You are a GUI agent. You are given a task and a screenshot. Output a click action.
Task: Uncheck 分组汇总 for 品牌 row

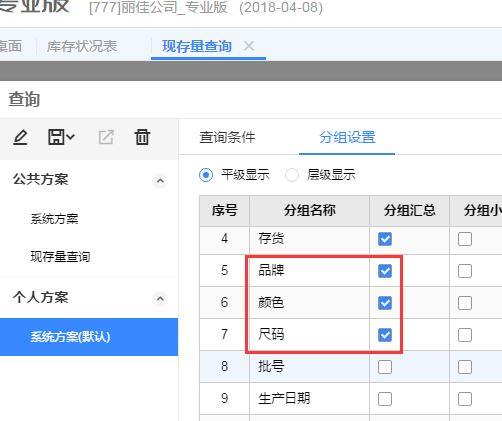[x=385, y=271]
